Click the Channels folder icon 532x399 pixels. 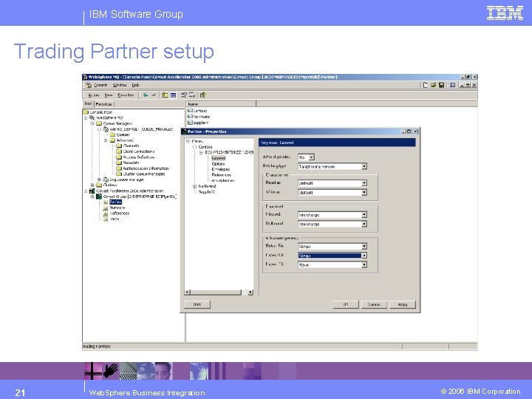click(119, 146)
